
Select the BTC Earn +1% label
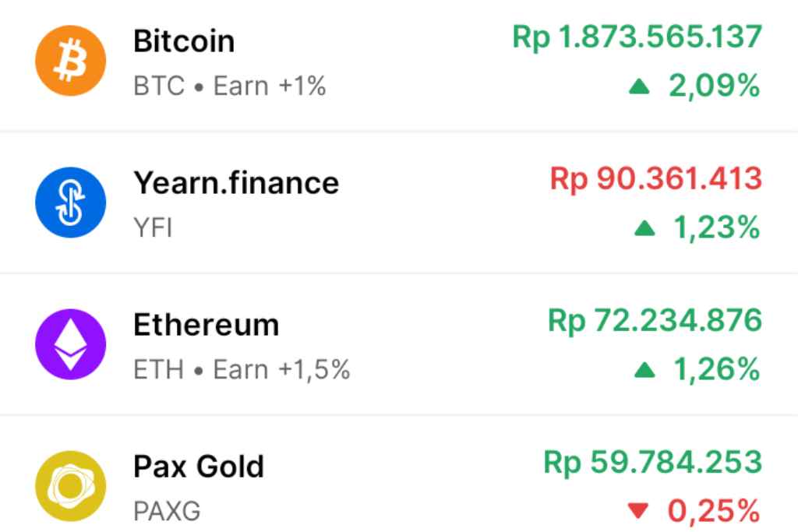click(229, 86)
